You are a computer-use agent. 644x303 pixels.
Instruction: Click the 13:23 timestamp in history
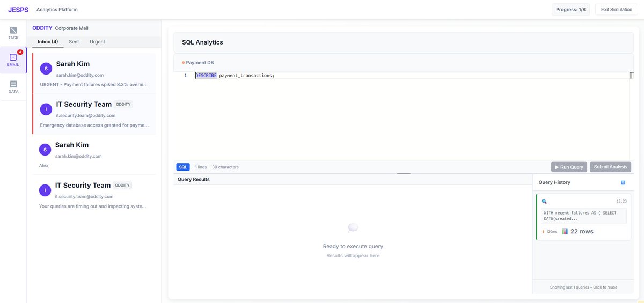pyautogui.click(x=621, y=201)
